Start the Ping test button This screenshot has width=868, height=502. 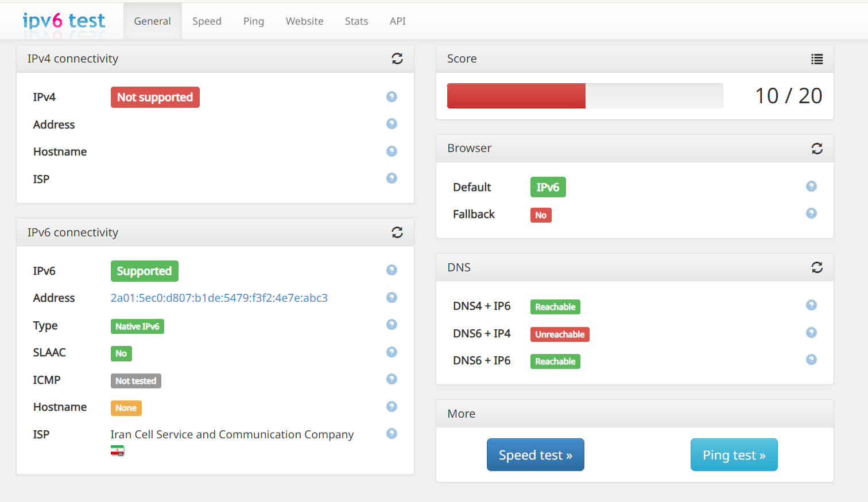point(734,455)
